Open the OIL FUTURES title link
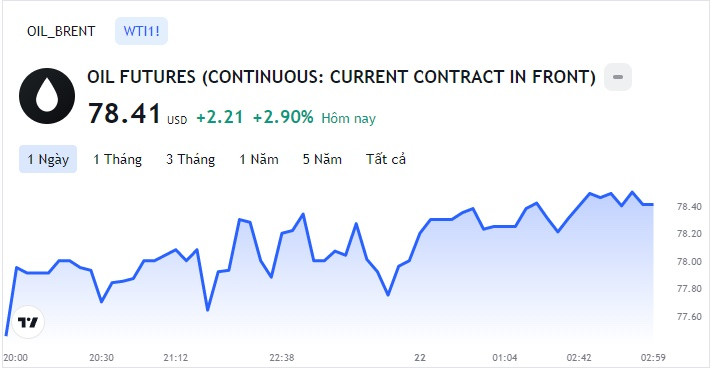This screenshot has width=712, height=369. point(341,77)
